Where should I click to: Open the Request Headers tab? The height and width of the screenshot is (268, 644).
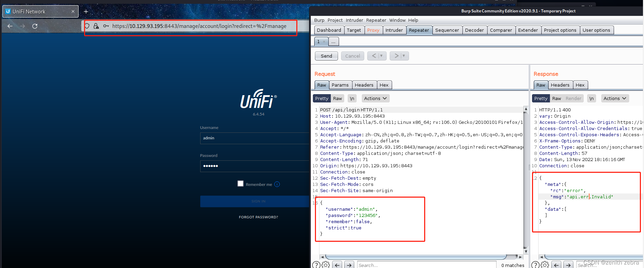click(364, 85)
